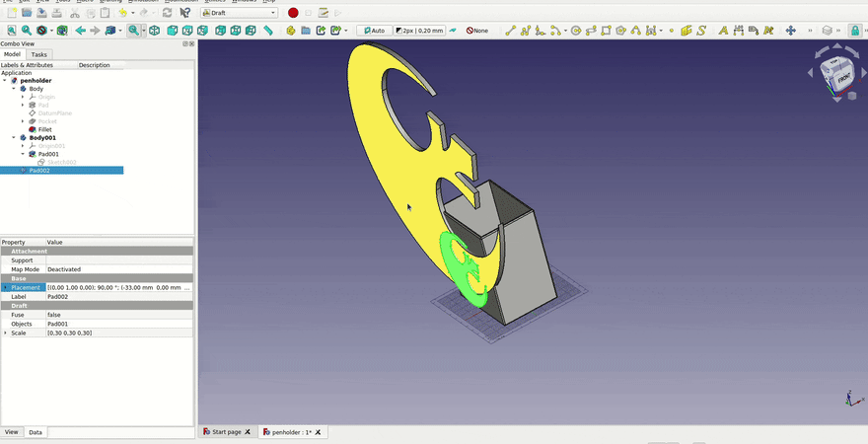The height and width of the screenshot is (444, 868).
Task: Select the Draft Move tool
Action: click(x=790, y=31)
